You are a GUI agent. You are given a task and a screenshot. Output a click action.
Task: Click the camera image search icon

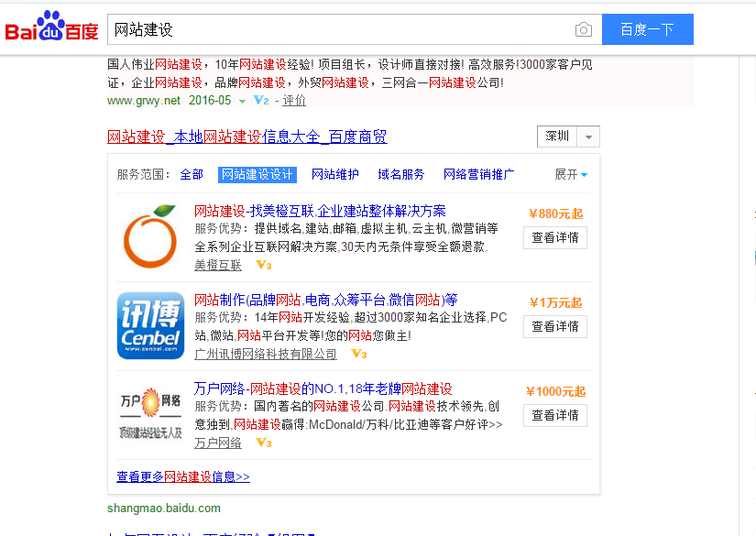pyautogui.click(x=583, y=30)
